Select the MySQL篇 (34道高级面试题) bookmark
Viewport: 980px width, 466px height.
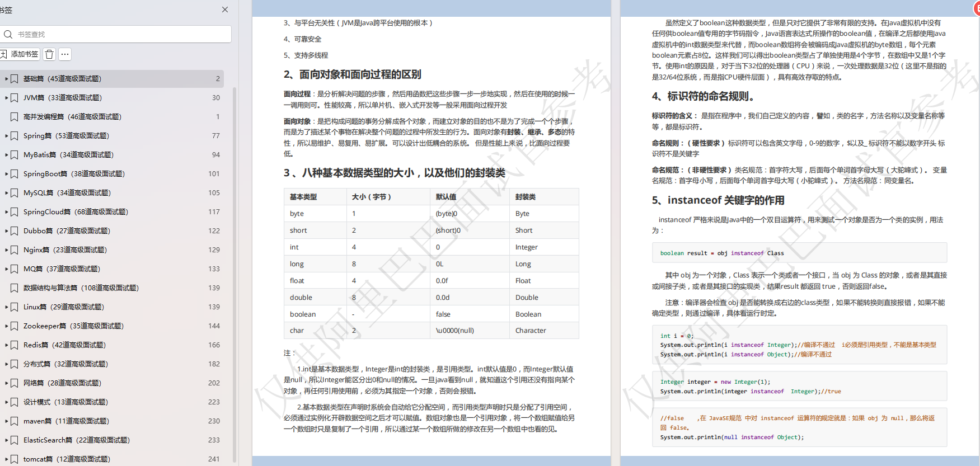pos(67,193)
